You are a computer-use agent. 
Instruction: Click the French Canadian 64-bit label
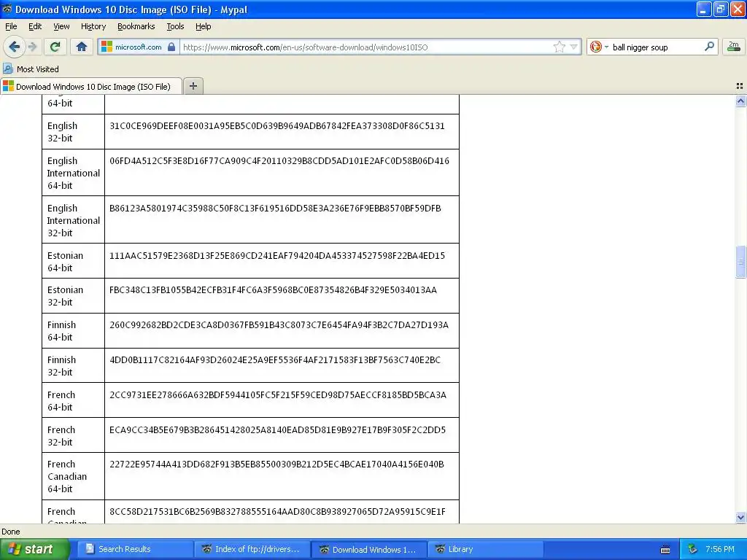pos(67,476)
